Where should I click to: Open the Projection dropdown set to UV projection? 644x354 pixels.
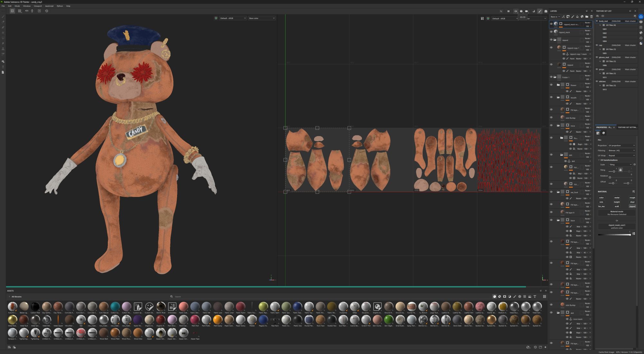621,145
